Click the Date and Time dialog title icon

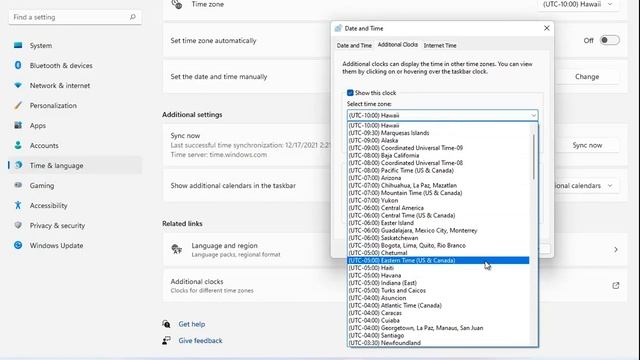click(338, 28)
